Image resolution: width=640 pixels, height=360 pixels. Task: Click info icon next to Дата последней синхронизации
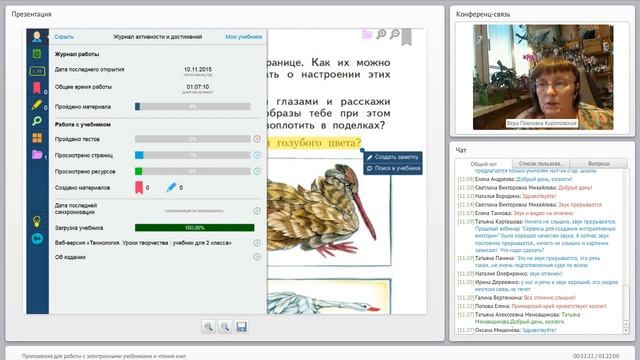point(257,211)
